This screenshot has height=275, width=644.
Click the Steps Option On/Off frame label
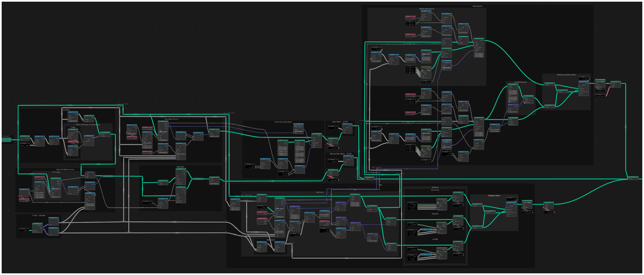[x=340, y=122]
